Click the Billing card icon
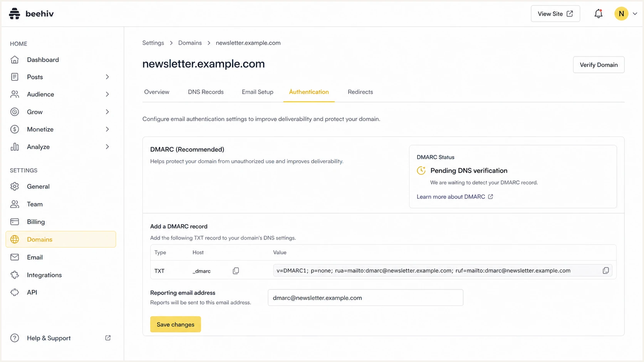The height and width of the screenshot is (362, 644). pyautogui.click(x=15, y=222)
